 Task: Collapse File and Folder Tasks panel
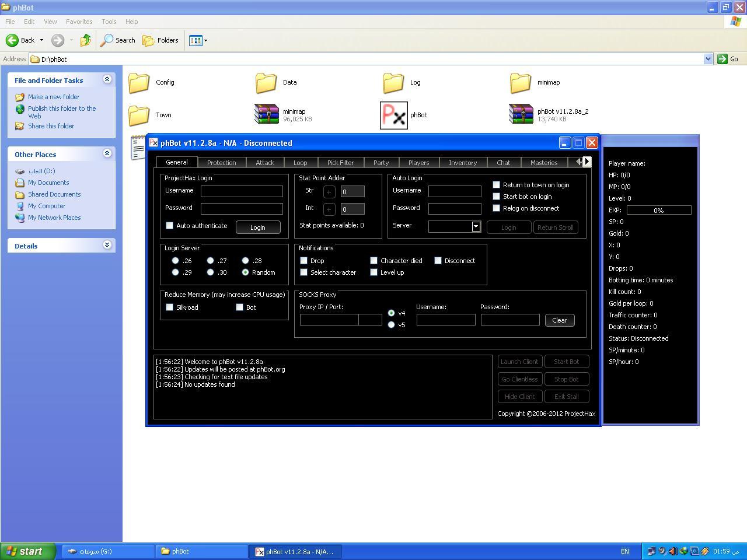(x=107, y=79)
